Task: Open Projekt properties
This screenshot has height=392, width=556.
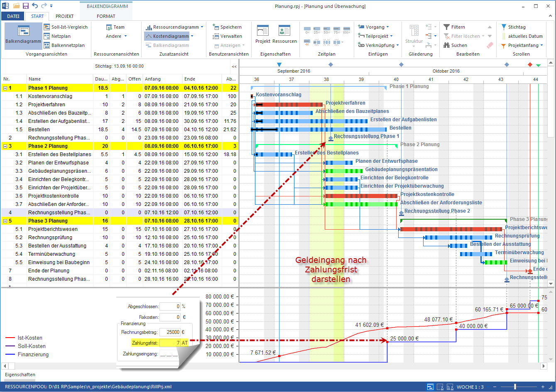Action: [263, 34]
